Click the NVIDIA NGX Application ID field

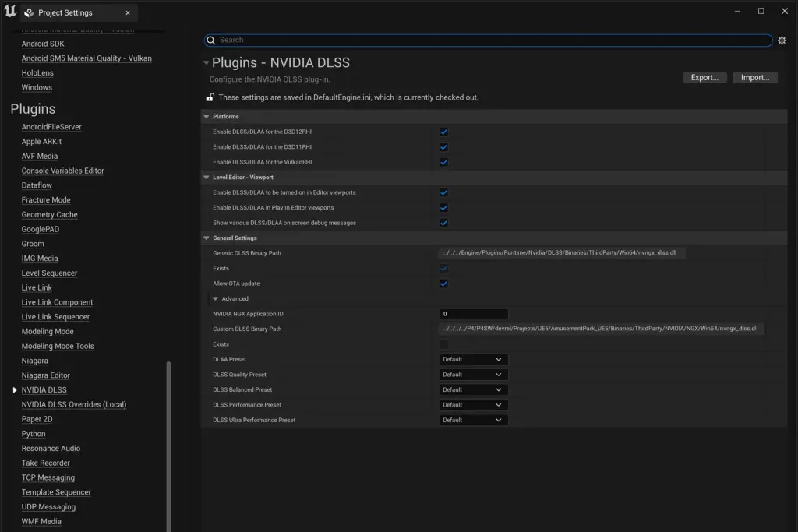473,314
